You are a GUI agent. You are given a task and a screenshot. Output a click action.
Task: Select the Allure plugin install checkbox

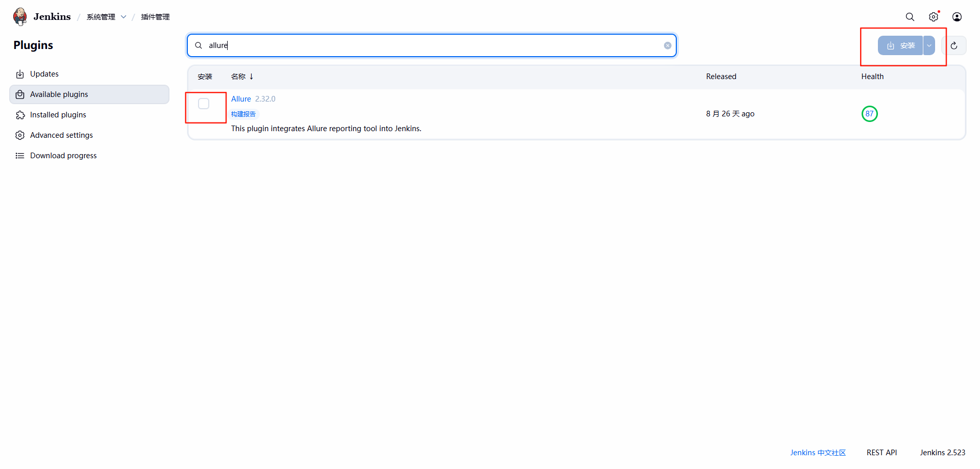(204, 104)
